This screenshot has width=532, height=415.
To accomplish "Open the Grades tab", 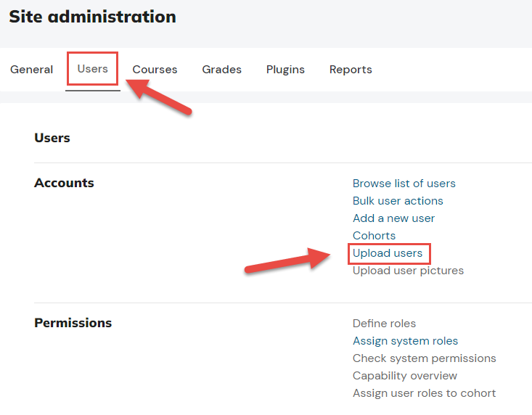I will tap(221, 70).
